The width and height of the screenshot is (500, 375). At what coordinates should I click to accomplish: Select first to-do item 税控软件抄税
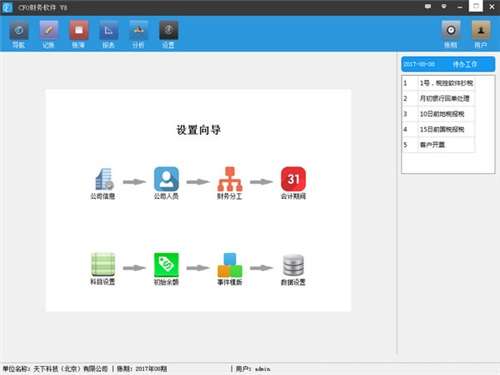point(446,83)
